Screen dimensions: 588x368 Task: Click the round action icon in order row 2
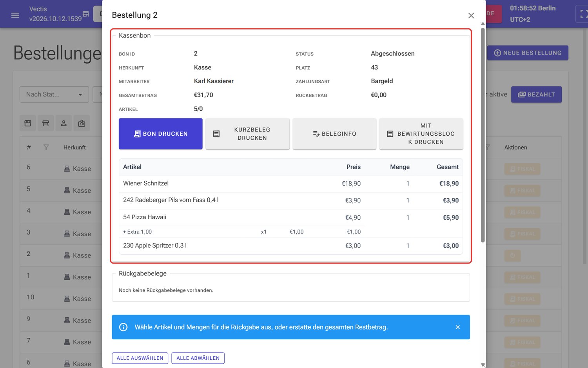pyautogui.click(x=512, y=256)
